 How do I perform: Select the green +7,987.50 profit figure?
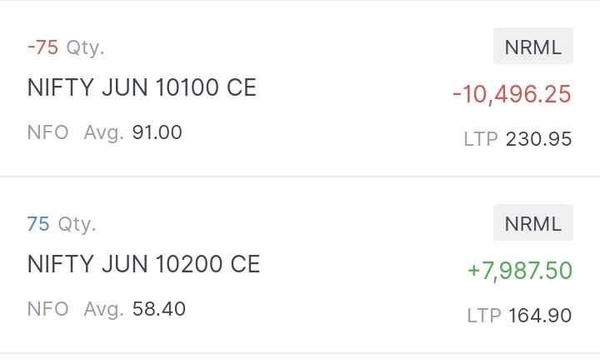519,271
